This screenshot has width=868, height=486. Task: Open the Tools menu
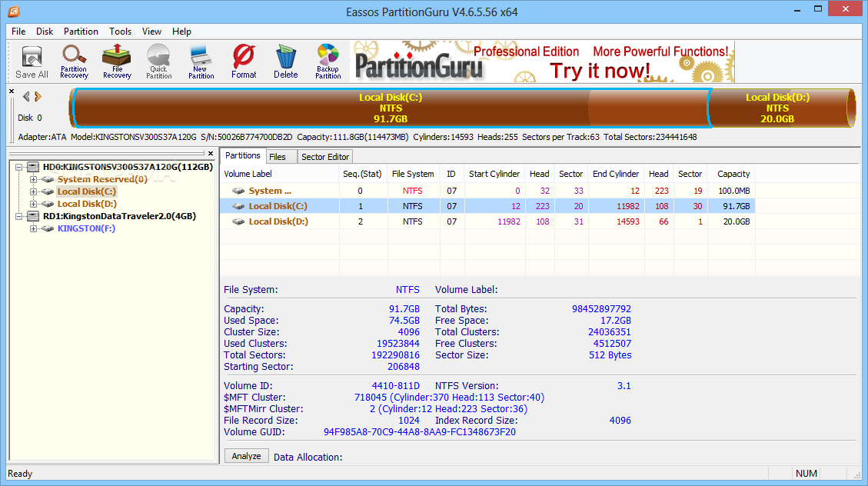[120, 32]
